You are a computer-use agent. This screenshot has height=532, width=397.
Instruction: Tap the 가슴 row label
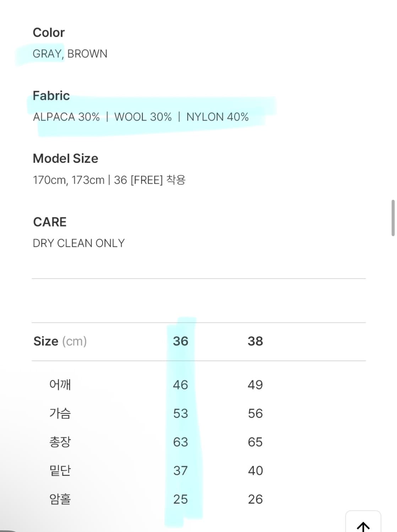pos(60,413)
